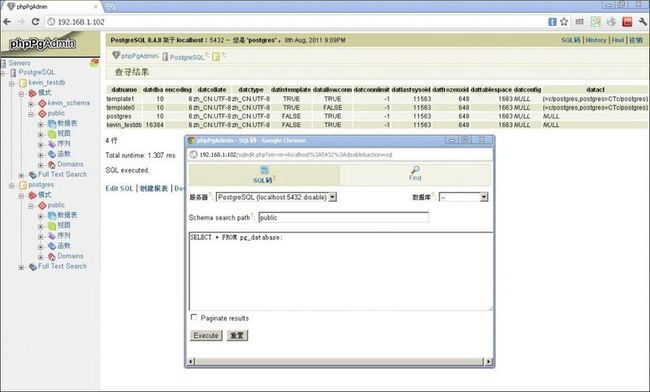Click the 16384 datdba cell
This screenshot has width=650, height=392.
[x=155, y=125]
